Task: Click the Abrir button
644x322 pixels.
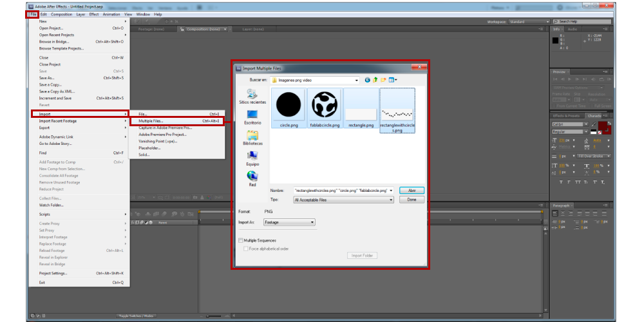Action: pyautogui.click(x=412, y=191)
